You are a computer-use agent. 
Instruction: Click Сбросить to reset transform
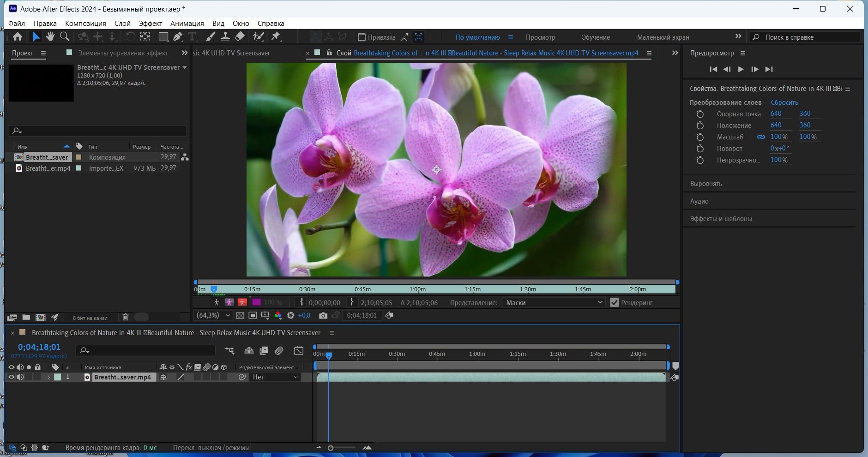coord(784,102)
